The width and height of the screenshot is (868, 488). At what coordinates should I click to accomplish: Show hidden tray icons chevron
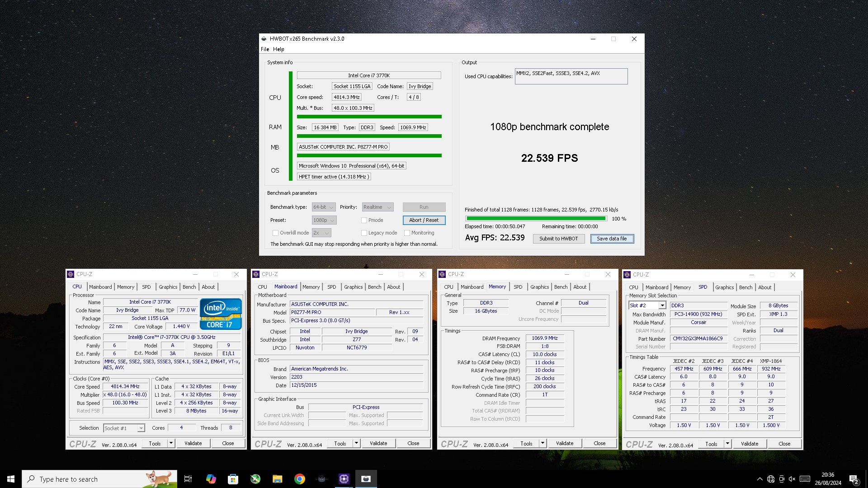tap(760, 479)
